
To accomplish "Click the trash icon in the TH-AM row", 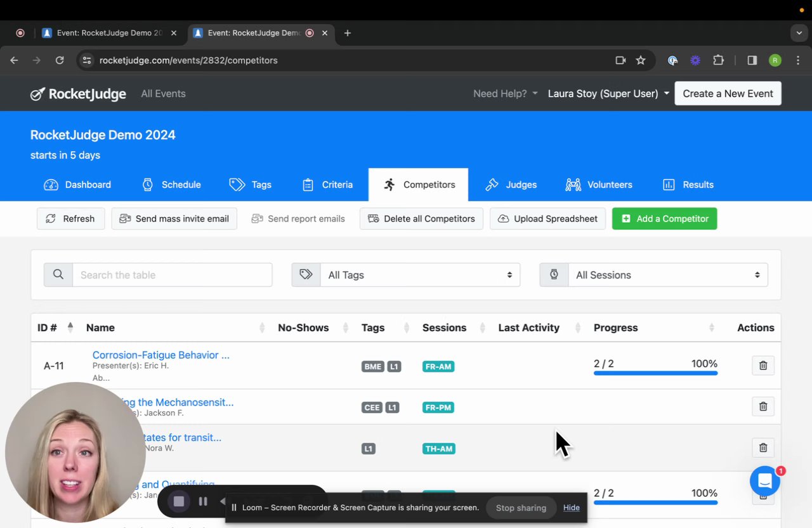I will [763, 447].
